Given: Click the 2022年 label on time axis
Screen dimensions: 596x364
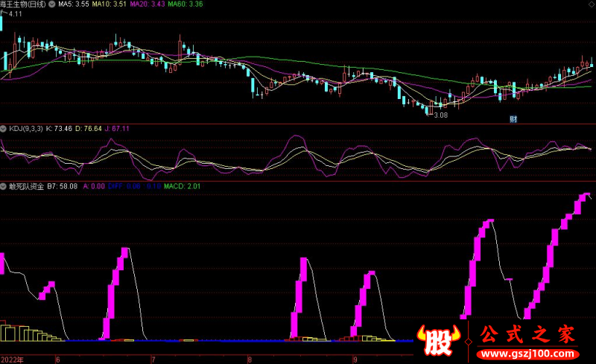Looking at the screenshot, I should (x=12, y=360).
